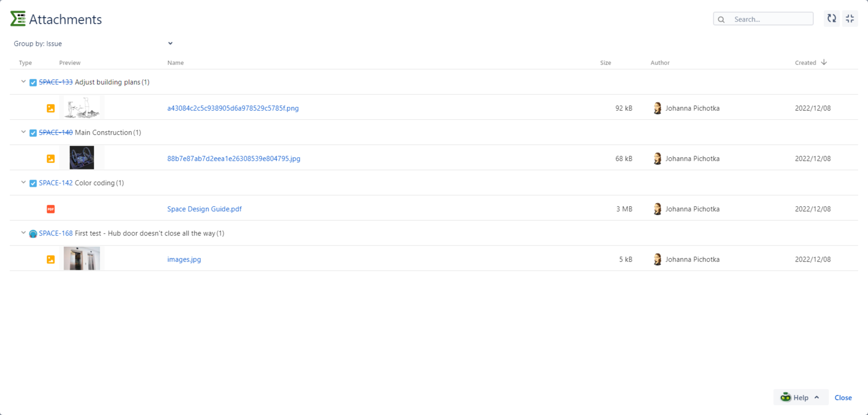Click the Help mascot icon
This screenshot has height=415, width=868.
click(786, 397)
